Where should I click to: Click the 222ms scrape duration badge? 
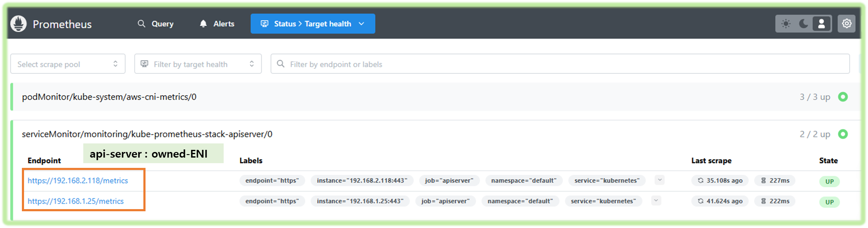775,201
